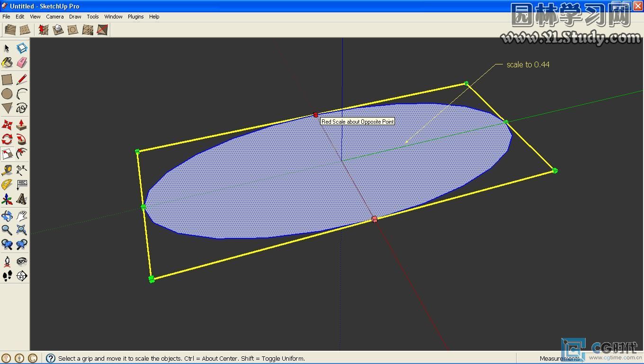Open the View menu
The height and width of the screenshot is (364, 644).
(35, 17)
